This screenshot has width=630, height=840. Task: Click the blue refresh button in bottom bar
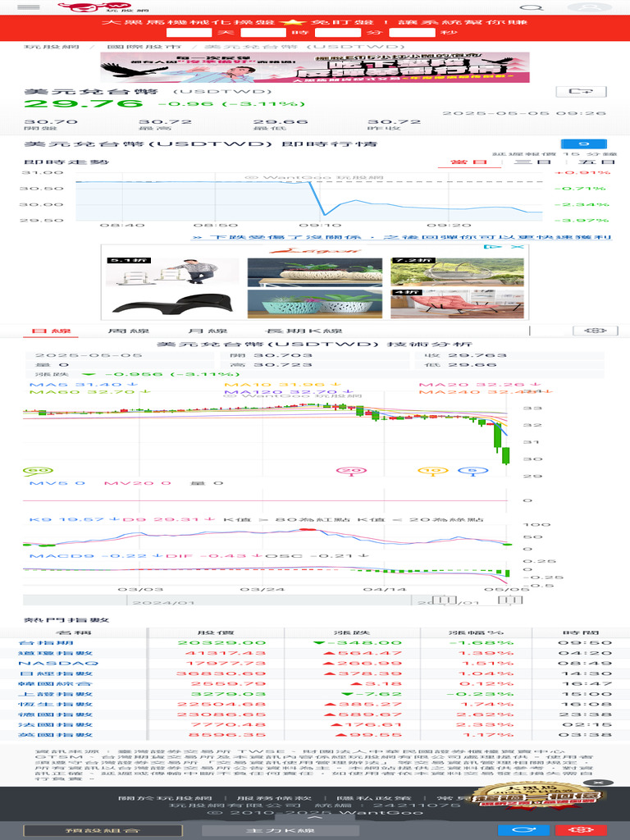(523, 830)
